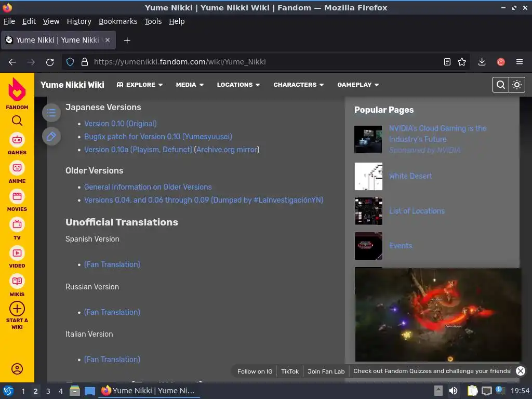
Task: Dismiss the Fandom Quizzes banner
Action: pos(521,371)
